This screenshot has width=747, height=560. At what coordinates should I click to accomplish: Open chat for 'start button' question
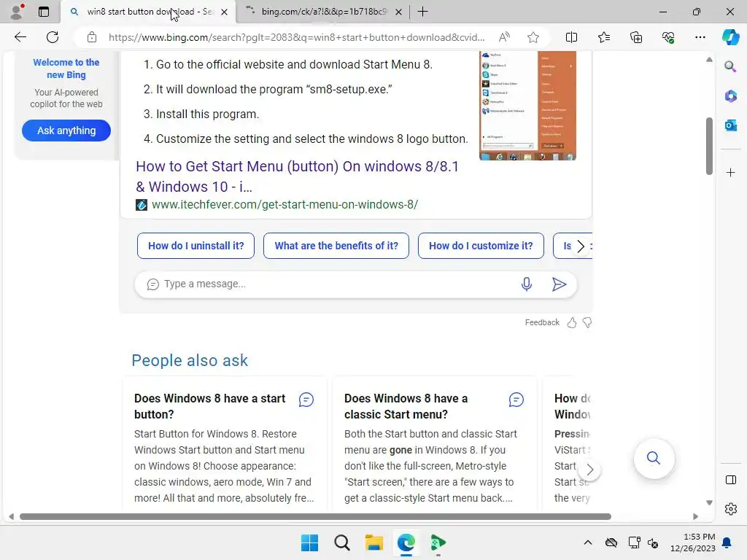click(x=306, y=400)
